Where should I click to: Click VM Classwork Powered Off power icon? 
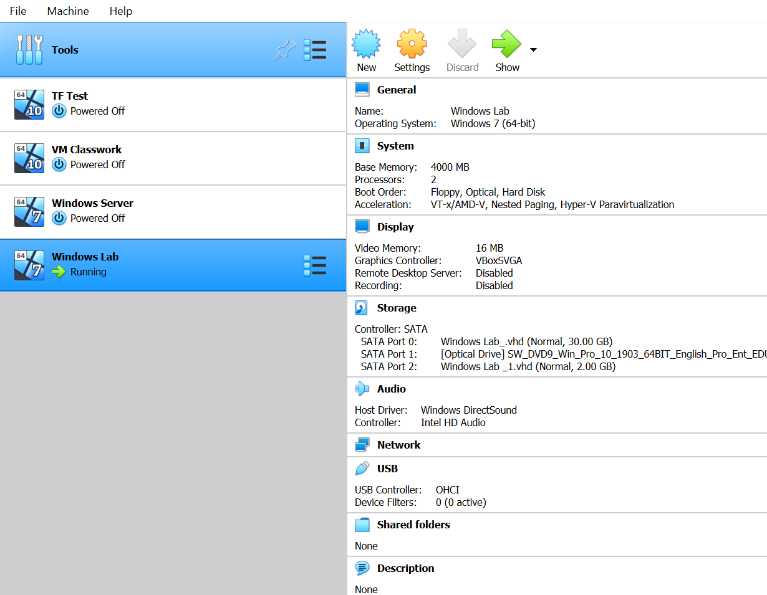point(59,164)
